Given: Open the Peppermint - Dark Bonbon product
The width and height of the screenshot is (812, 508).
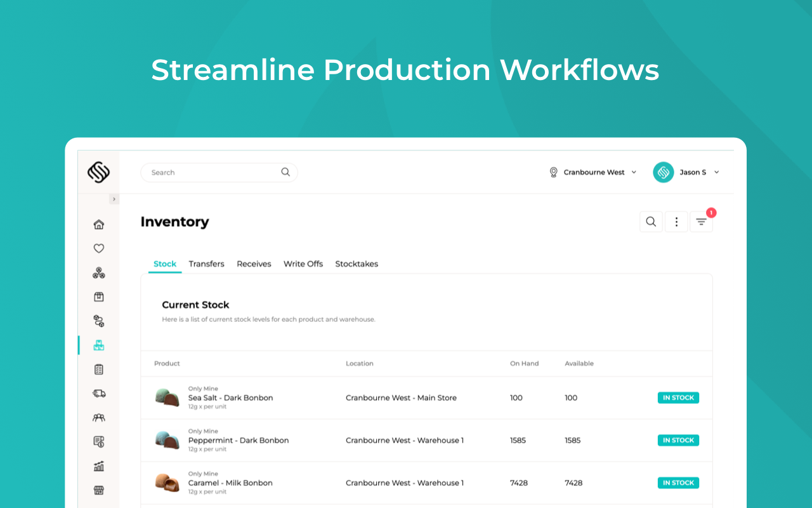Looking at the screenshot, I should pos(239,441).
